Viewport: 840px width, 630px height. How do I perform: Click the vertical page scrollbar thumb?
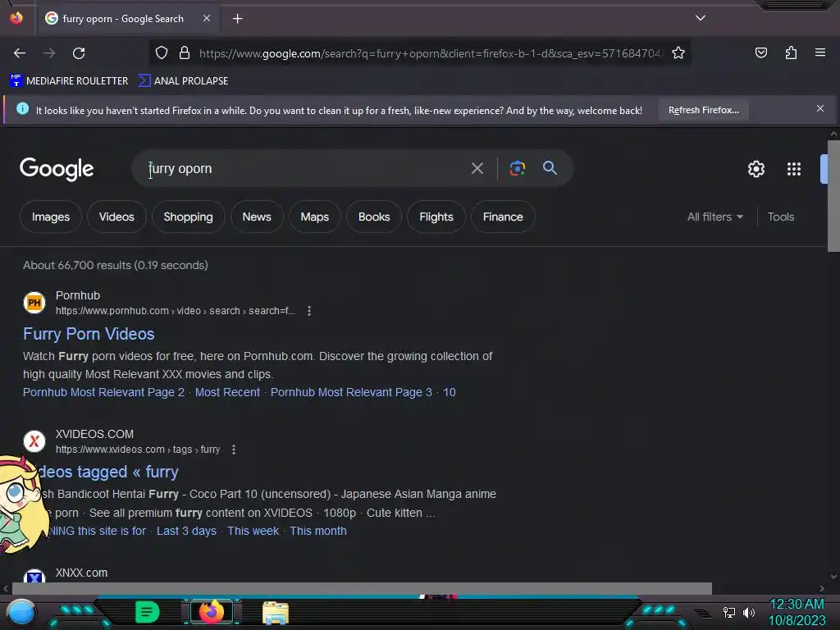(x=833, y=196)
